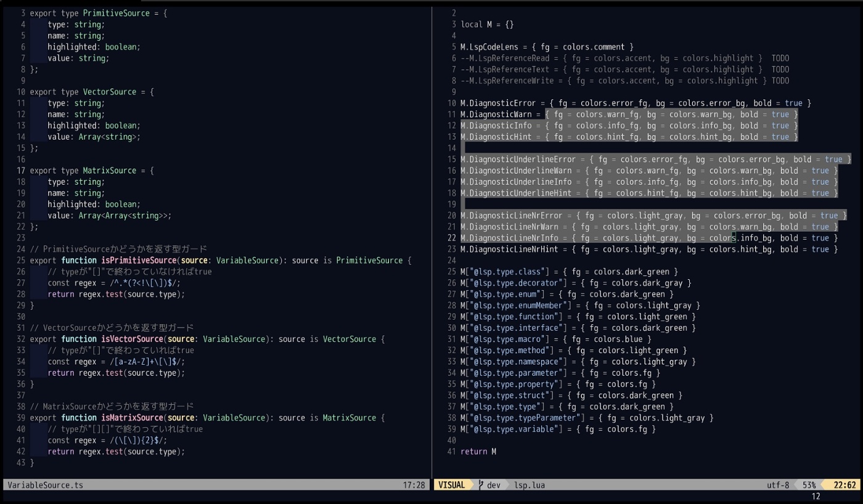Click 'return M' on line 41
863x504 pixels.
(x=478, y=452)
